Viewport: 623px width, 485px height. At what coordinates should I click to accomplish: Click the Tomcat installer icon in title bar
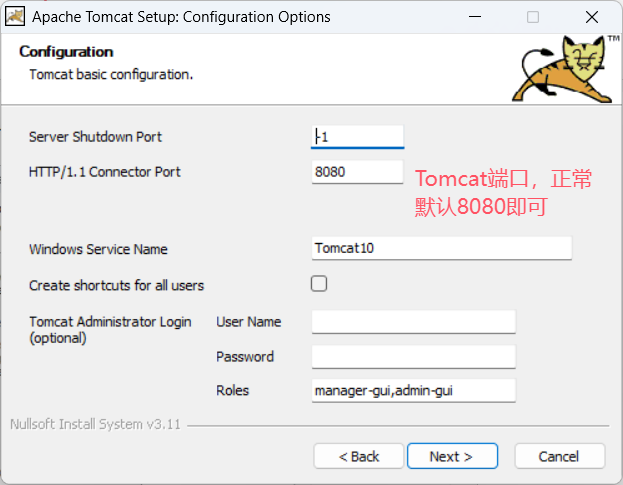coord(16,17)
